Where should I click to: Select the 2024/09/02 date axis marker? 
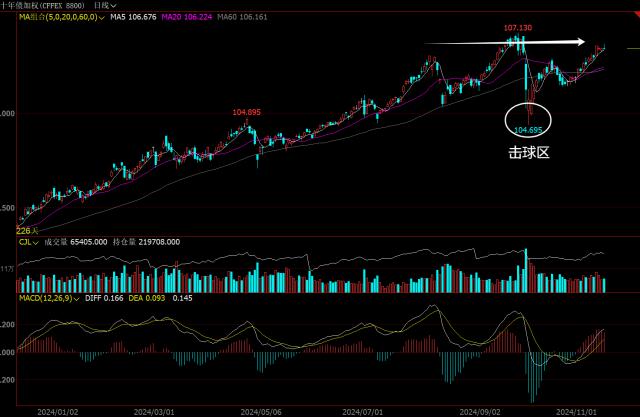(x=480, y=410)
